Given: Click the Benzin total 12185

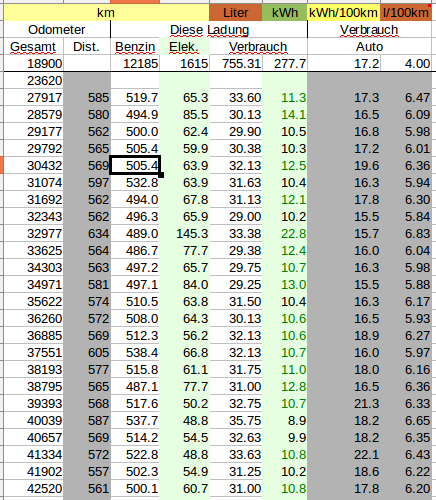Looking at the screenshot, I should (135, 63).
